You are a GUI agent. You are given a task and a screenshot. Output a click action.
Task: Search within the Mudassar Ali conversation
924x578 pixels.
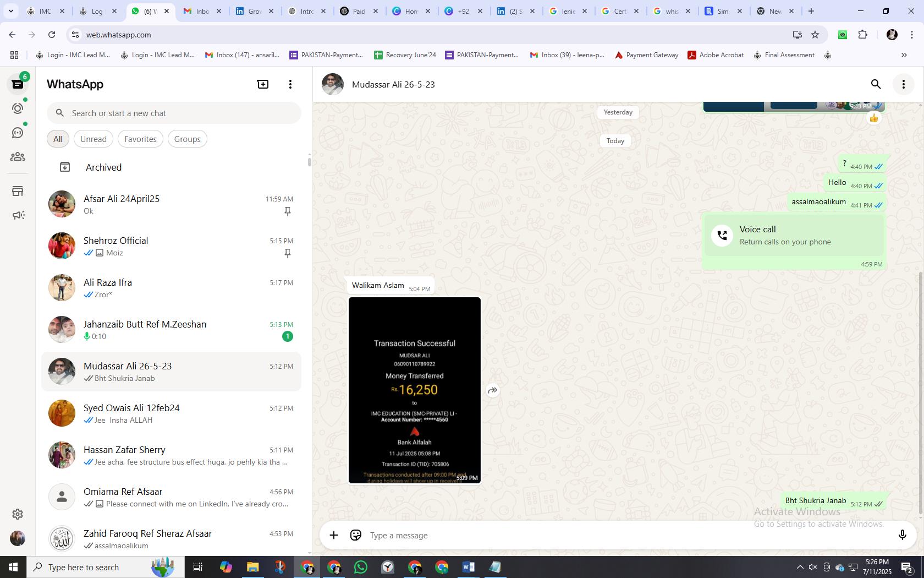(876, 84)
